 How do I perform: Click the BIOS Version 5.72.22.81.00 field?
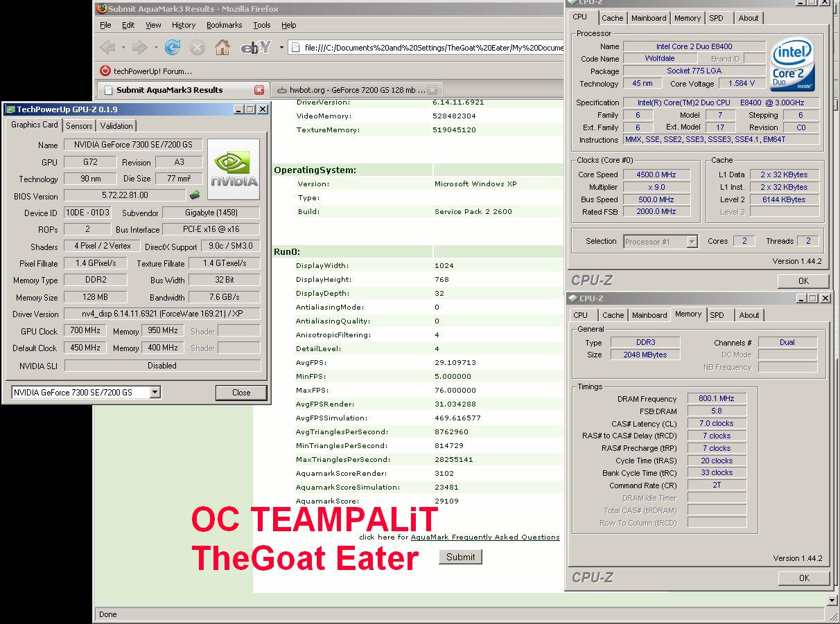pyautogui.click(x=125, y=195)
